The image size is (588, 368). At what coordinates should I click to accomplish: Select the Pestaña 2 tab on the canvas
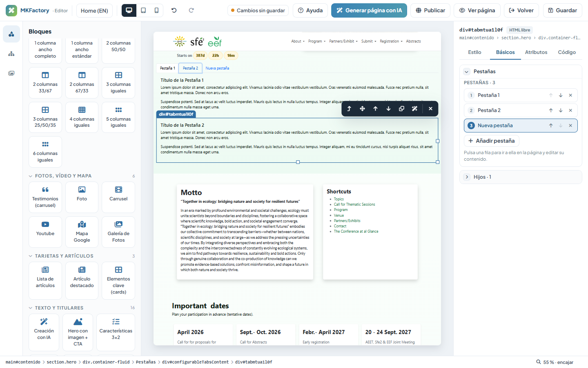190,68
